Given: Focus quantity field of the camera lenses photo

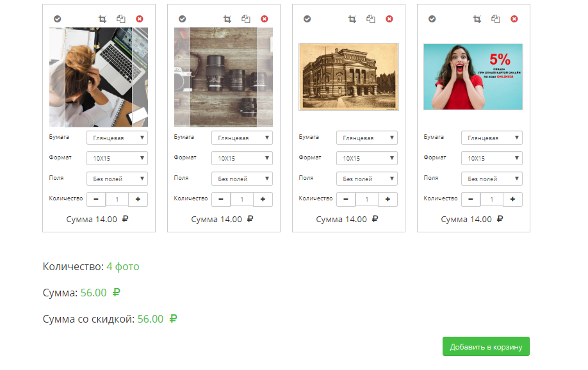Looking at the screenshot, I should point(242,200).
